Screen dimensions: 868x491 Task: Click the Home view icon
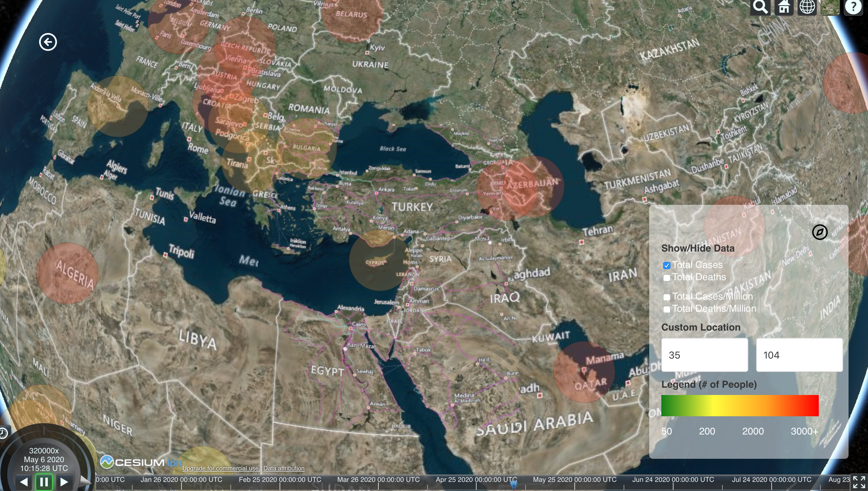tap(784, 7)
